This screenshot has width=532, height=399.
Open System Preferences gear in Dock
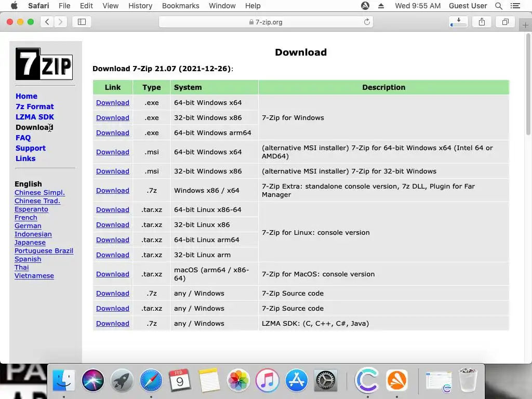pos(326,380)
